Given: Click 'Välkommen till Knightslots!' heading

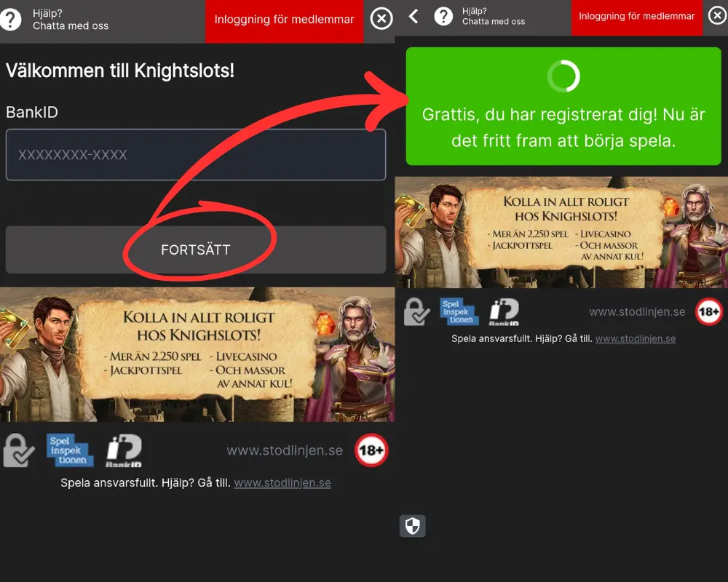Looking at the screenshot, I should click(x=120, y=71).
